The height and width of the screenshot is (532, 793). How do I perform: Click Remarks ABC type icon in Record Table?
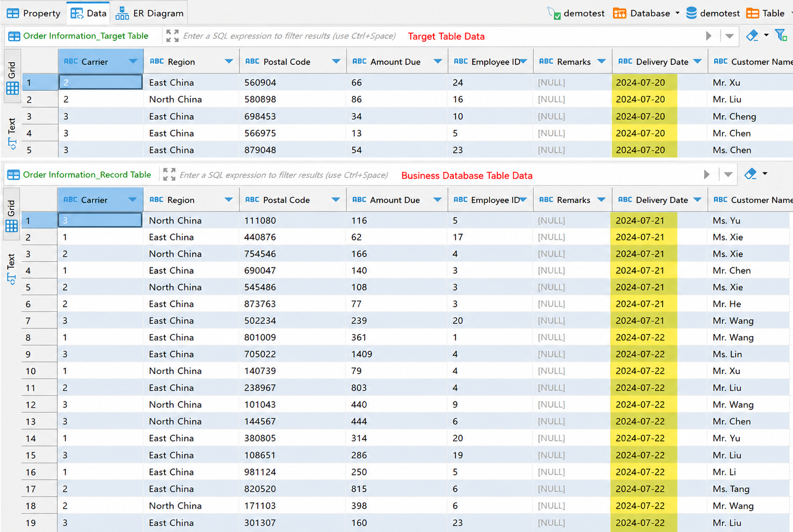pos(546,199)
